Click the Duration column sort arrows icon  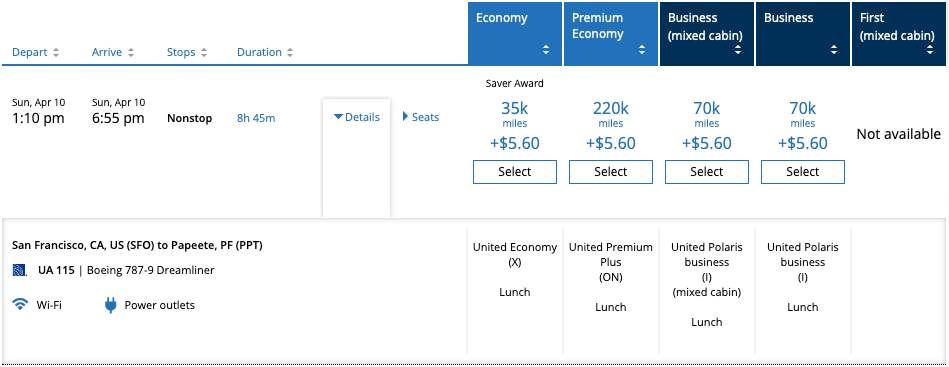(x=290, y=53)
